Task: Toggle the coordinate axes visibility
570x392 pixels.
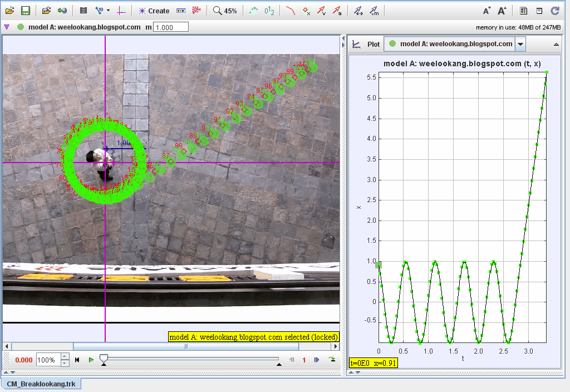Action: click(x=122, y=11)
